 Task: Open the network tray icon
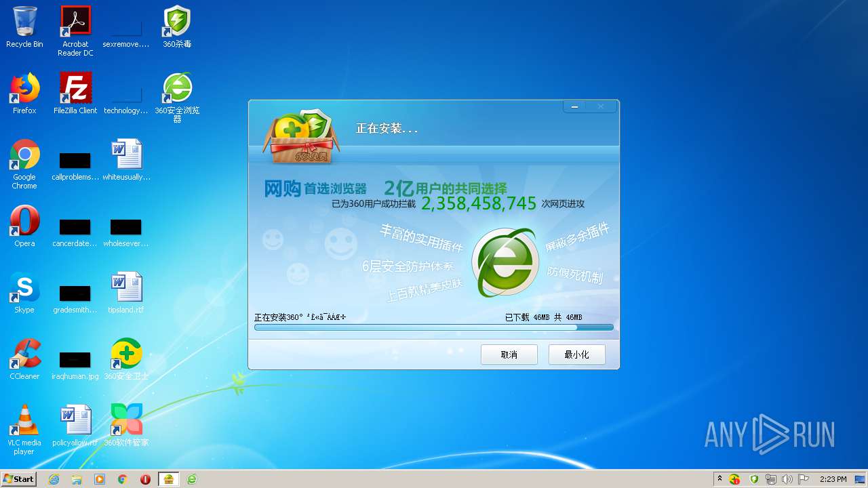click(x=771, y=479)
